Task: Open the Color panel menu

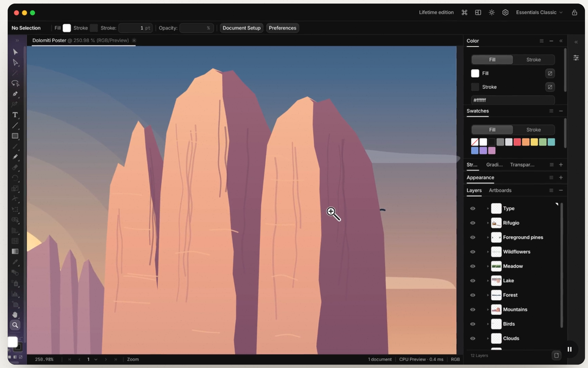Action: tap(542, 41)
